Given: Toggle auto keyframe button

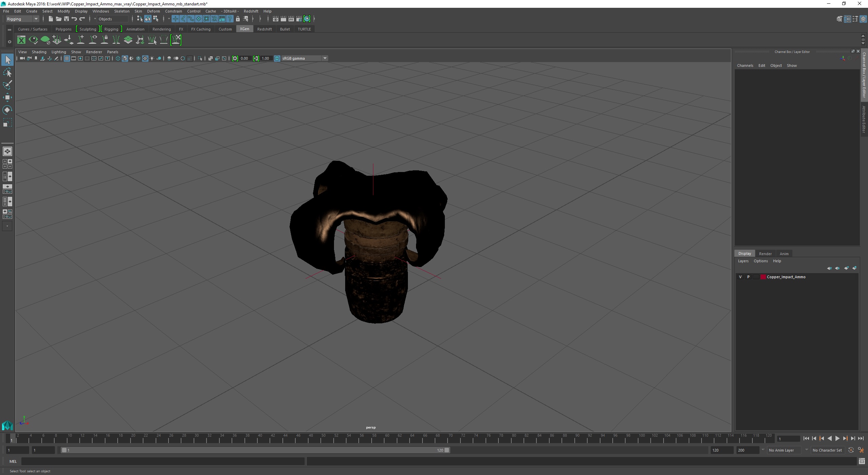Looking at the screenshot, I should [851, 450].
